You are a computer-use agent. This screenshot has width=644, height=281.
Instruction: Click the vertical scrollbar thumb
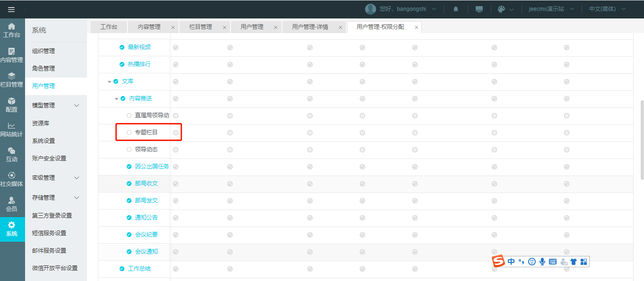[642, 140]
